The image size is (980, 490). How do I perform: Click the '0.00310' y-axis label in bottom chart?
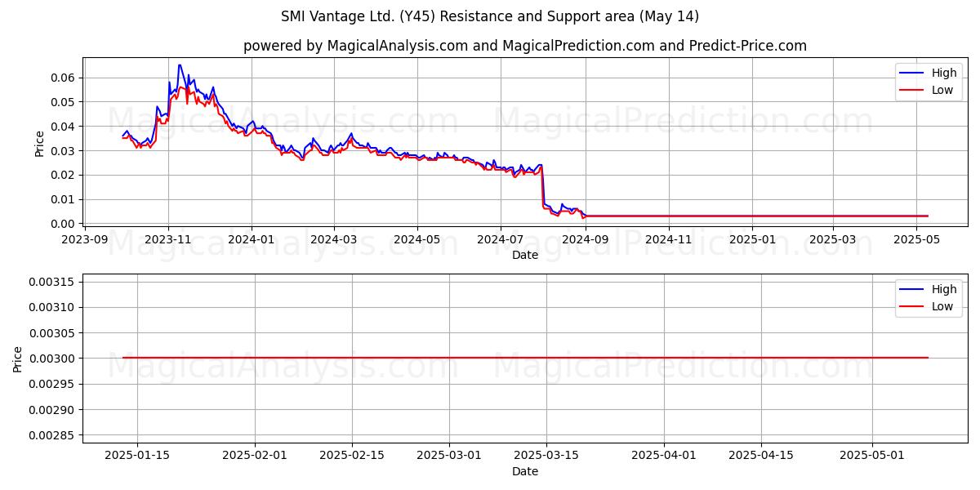[x=53, y=307]
